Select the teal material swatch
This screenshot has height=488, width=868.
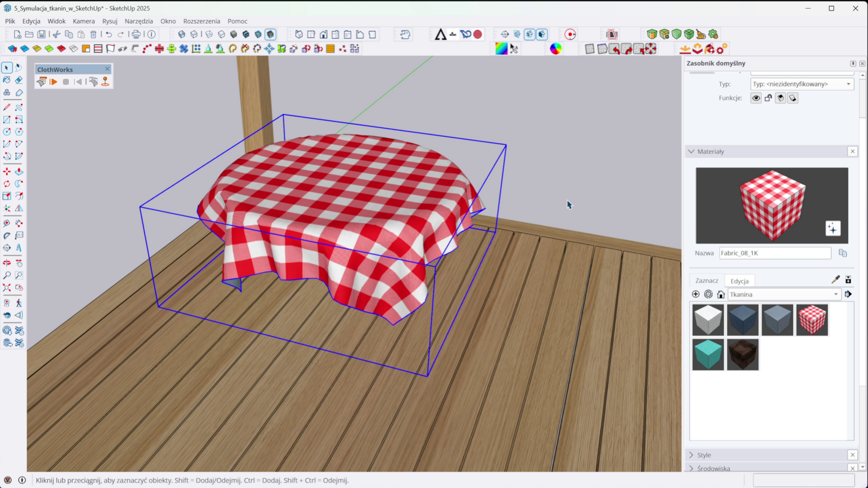708,355
